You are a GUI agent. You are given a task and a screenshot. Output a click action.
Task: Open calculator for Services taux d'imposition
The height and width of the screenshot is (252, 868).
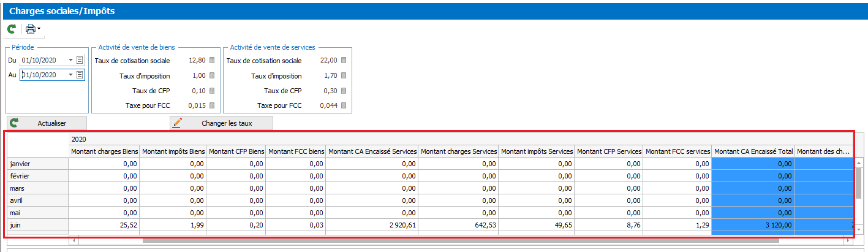point(344,75)
